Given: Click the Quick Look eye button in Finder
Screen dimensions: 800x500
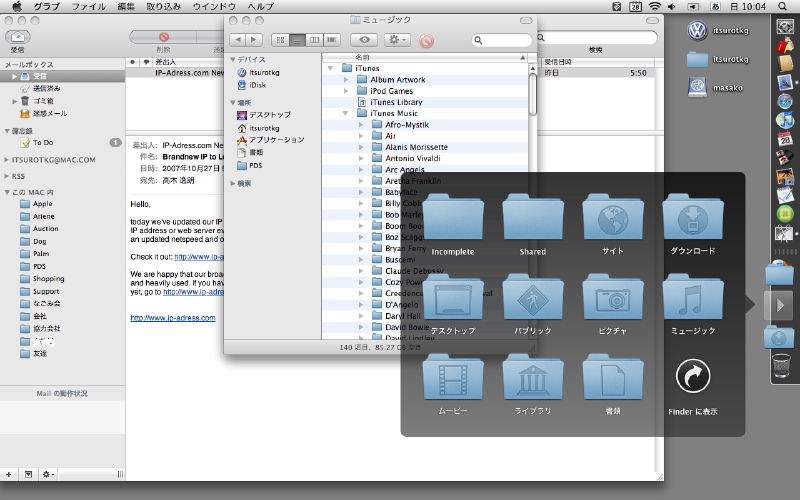Looking at the screenshot, I should pos(364,40).
